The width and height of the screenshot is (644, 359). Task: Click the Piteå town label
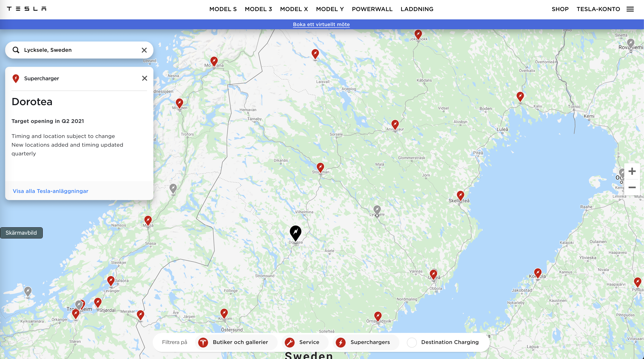tap(478, 153)
